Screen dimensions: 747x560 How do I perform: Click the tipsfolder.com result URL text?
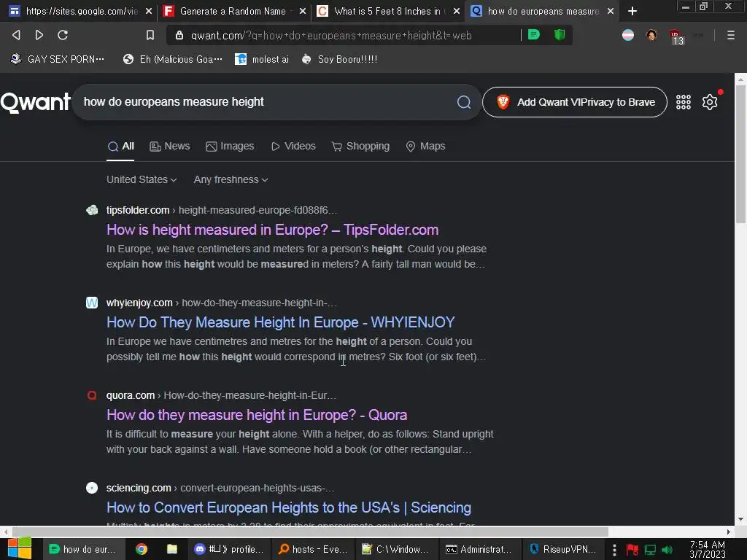tap(222, 210)
